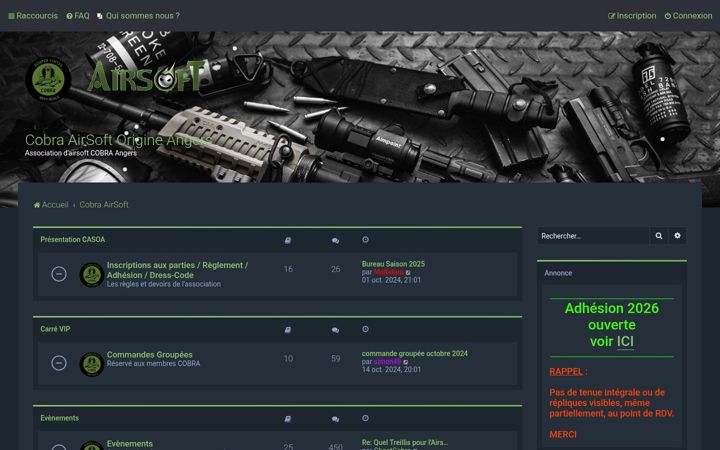This screenshot has width=720, height=450.
Task: Click the topics column icon in Evènements header
Action: point(288,419)
